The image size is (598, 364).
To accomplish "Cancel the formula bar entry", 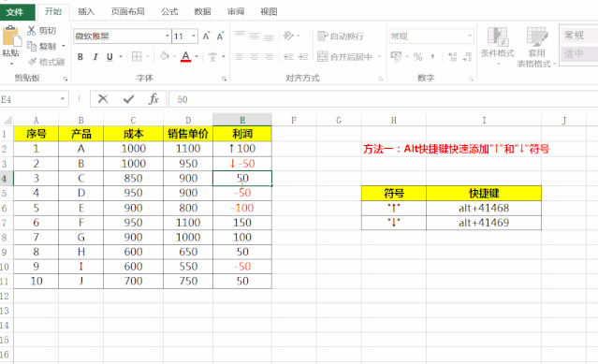I will (x=103, y=99).
